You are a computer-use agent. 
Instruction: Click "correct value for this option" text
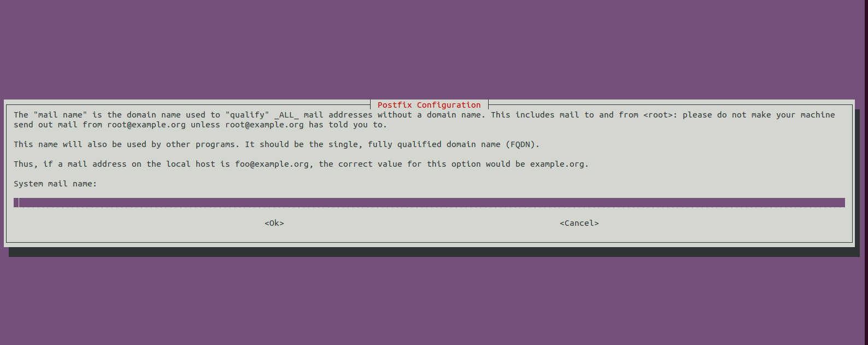tap(409, 164)
